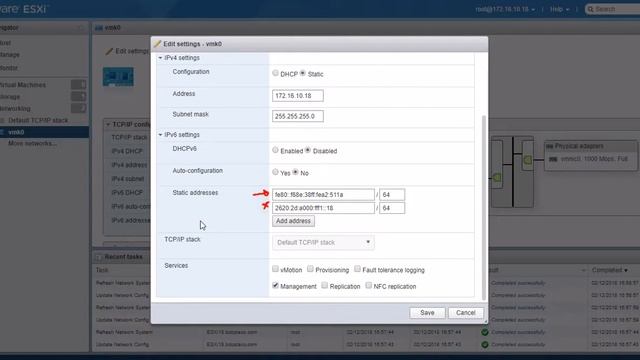Edit prefix length of fe80 address

[x=392, y=195]
